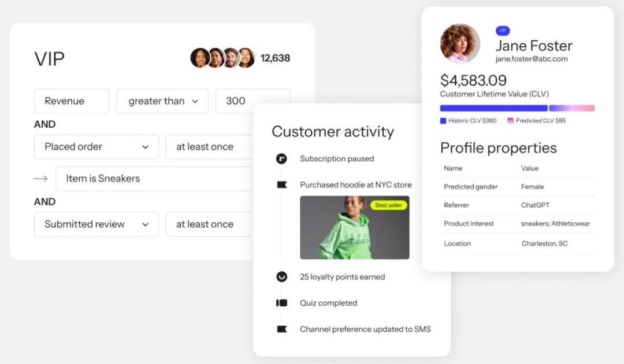
Task: Click Jane Foster's profile photo
Action: pos(460,43)
